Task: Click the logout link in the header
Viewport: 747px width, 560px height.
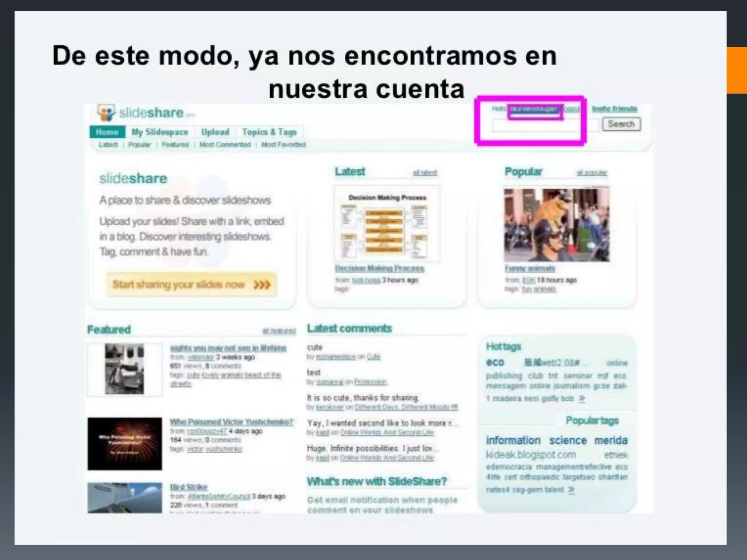Action: pos(571,109)
